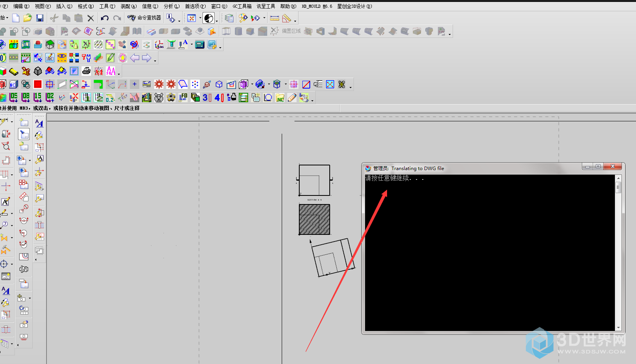
Task: Select the rotated drawing view
Action: point(332,257)
